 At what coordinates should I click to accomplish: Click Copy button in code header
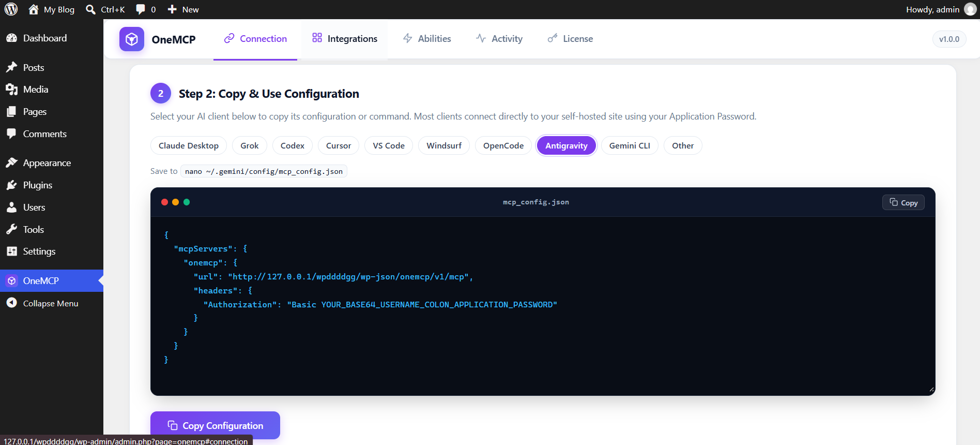pos(904,202)
